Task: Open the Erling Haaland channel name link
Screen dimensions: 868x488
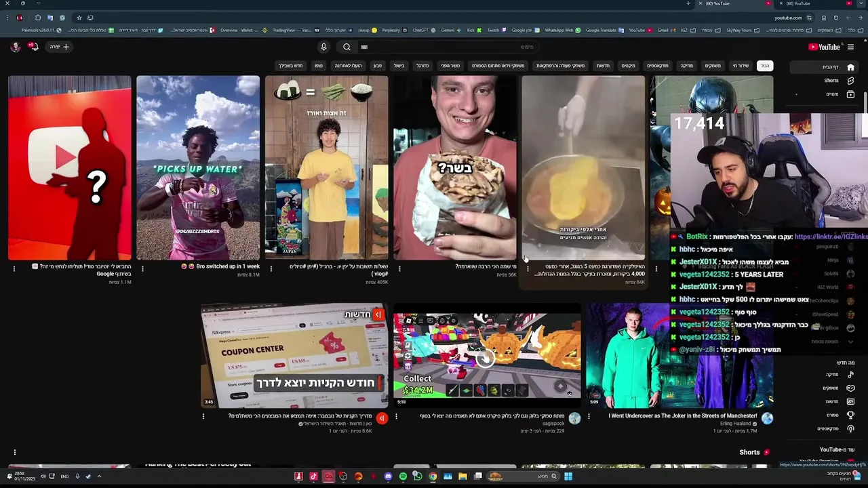Action: click(735, 424)
